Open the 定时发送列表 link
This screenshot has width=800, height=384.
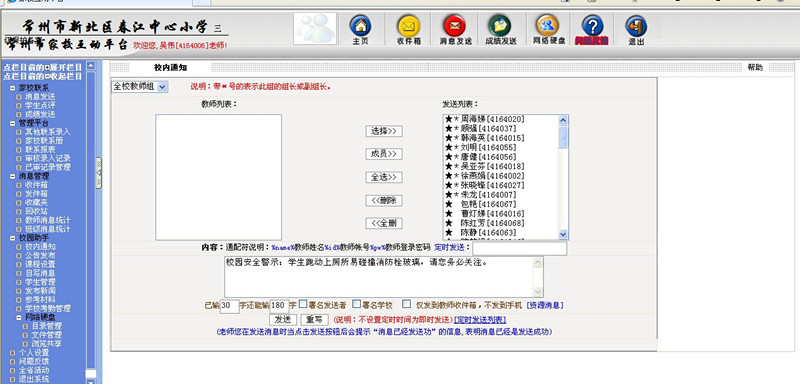(480, 320)
